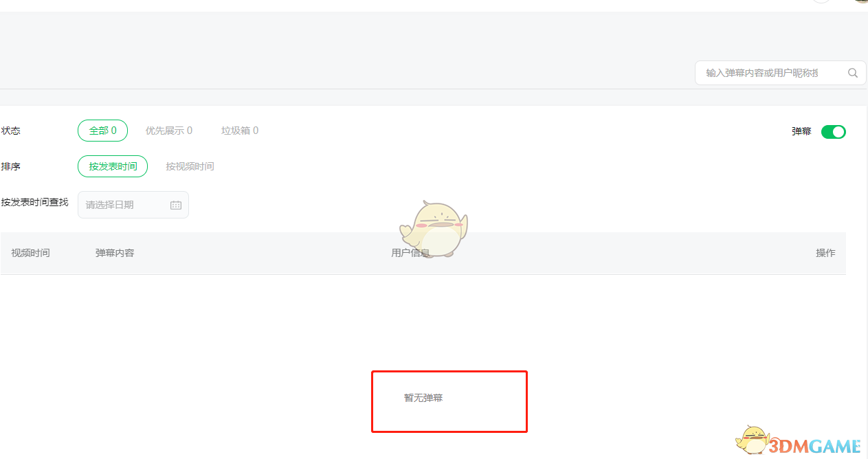Sort by 按视频时间

(190, 166)
